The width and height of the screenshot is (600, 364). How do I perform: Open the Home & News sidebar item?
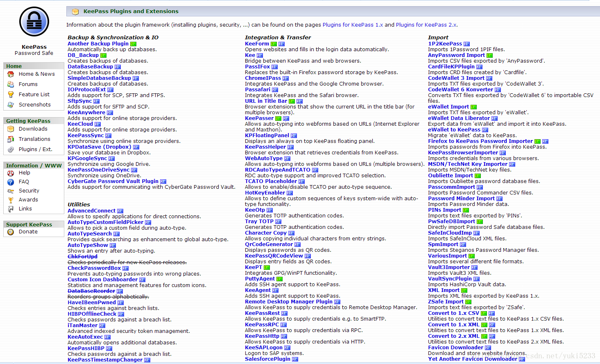click(36, 74)
